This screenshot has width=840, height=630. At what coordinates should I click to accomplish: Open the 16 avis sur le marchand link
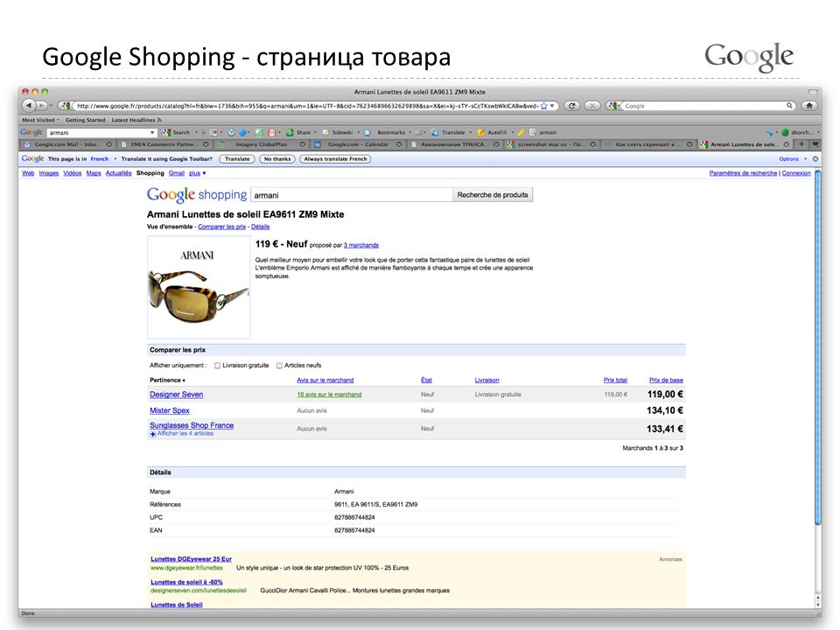tap(330, 395)
